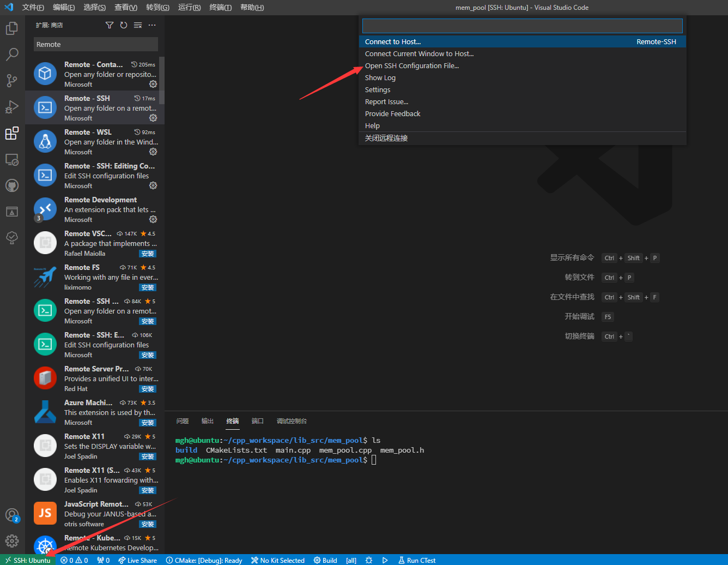
Task: Choose Settings in the Remote-SSH palette
Action: pos(523,89)
